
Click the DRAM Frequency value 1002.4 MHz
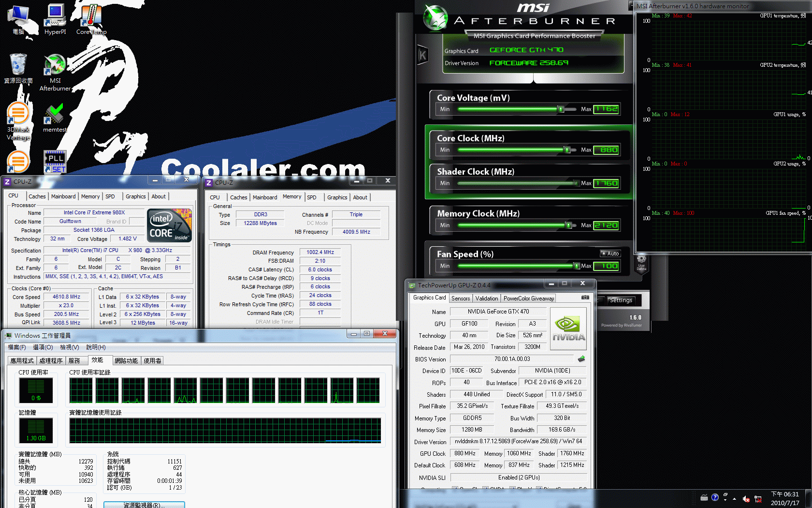point(320,252)
